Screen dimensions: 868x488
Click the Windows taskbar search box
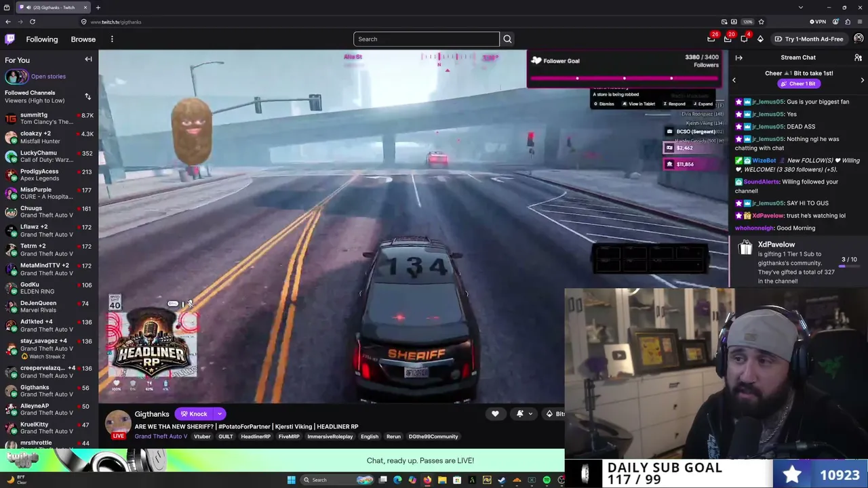[x=337, y=480]
